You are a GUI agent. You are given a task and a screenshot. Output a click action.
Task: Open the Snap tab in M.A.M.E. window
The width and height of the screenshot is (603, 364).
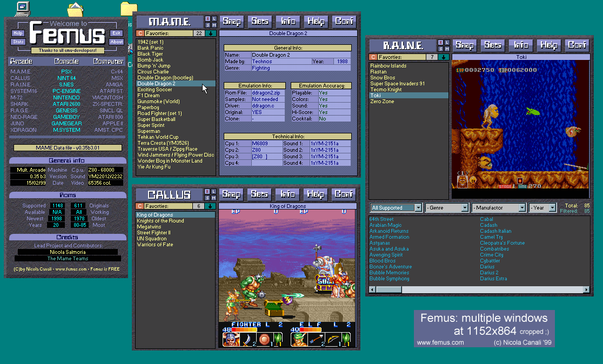click(232, 21)
